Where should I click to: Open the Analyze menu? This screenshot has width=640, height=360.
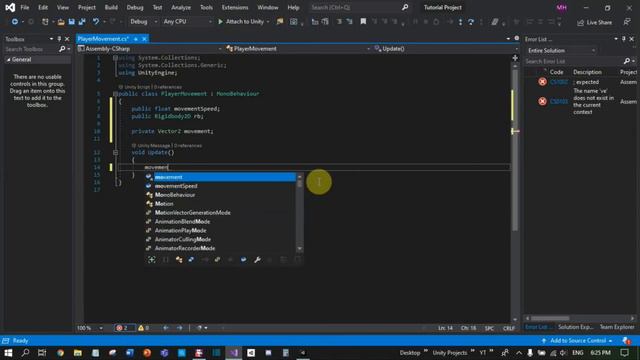[181, 7]
